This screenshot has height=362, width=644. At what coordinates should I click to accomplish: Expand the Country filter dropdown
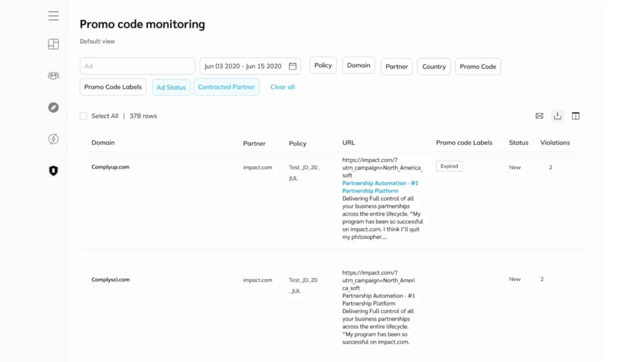434,67
